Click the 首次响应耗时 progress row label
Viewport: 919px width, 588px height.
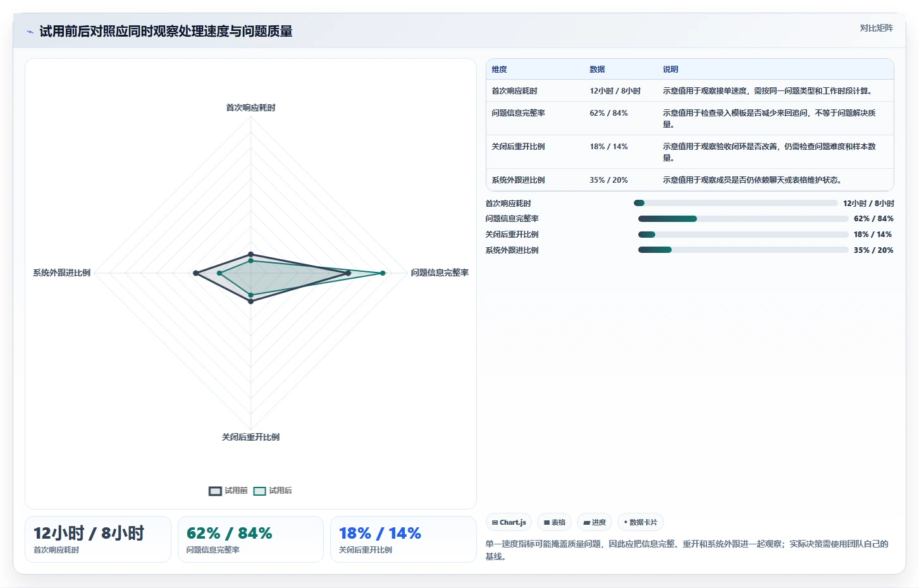click(508, 204)
